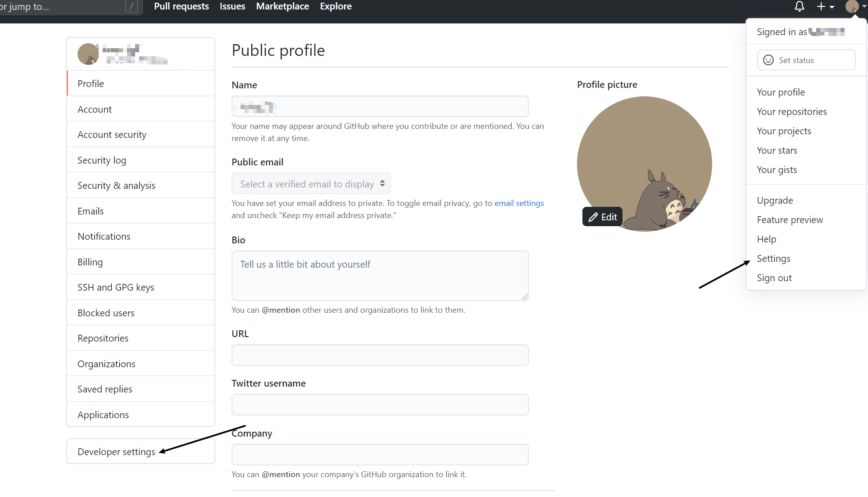868x497 pixels.
Task: Open Developer settings in the sidebar
Action: pyautogui.click(x=116, y=451)
